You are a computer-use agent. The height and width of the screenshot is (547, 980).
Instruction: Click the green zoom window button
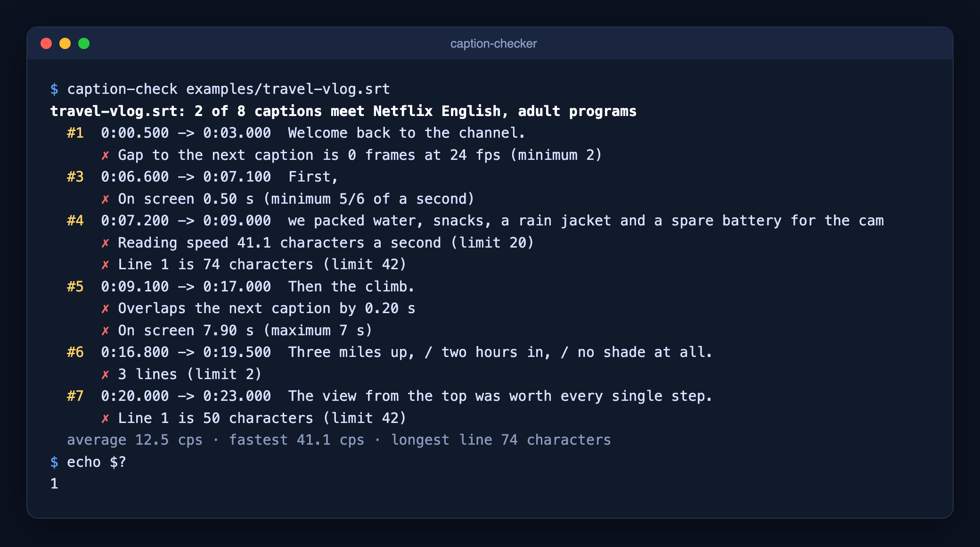tap(84, 43)
